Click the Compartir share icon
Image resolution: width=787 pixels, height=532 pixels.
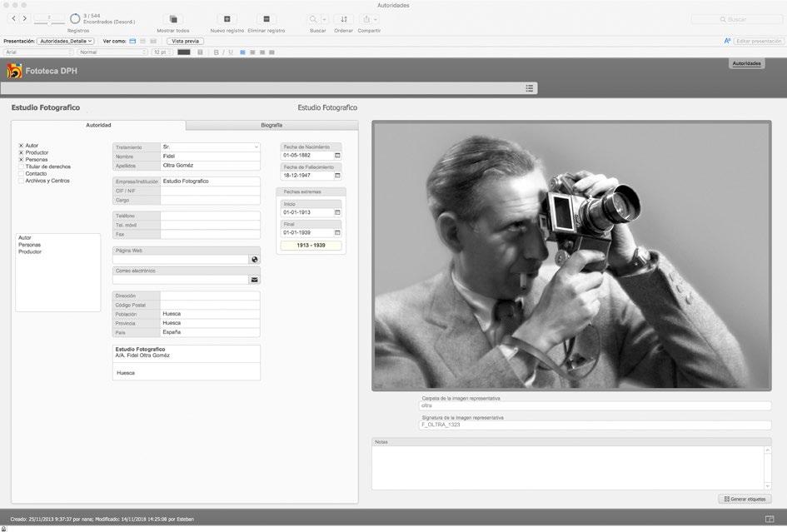pyautogui.click(x=366, y=19)
